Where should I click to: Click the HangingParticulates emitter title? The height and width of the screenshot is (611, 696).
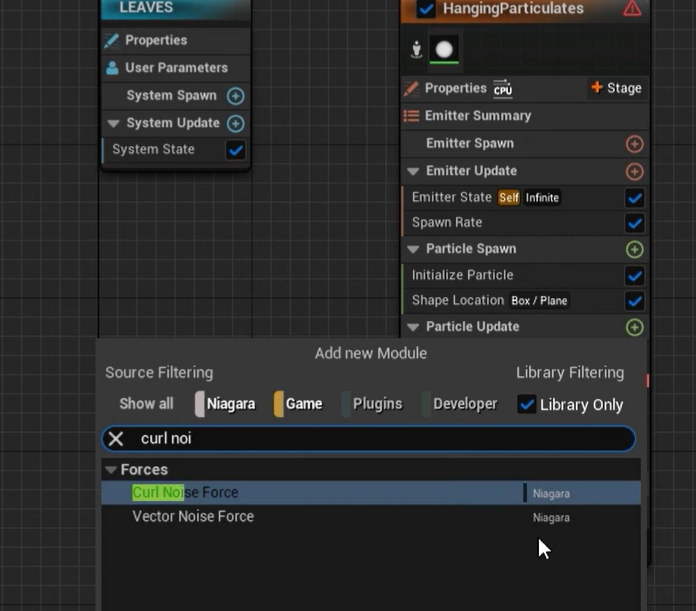(513, 8)
